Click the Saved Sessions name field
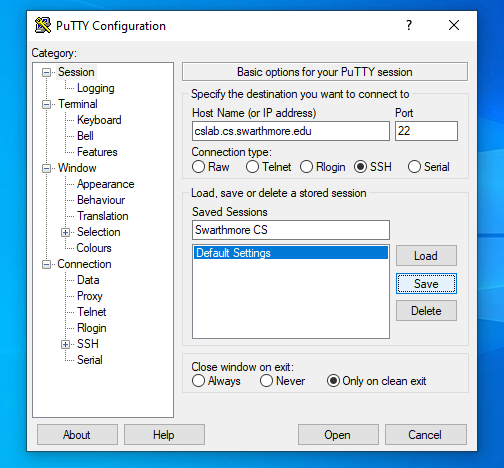 (291, 230)
